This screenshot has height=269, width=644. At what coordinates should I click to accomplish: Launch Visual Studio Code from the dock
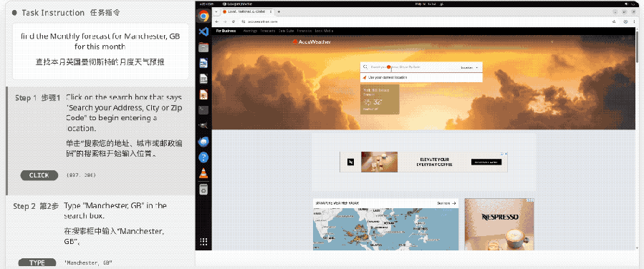point(203,31)
